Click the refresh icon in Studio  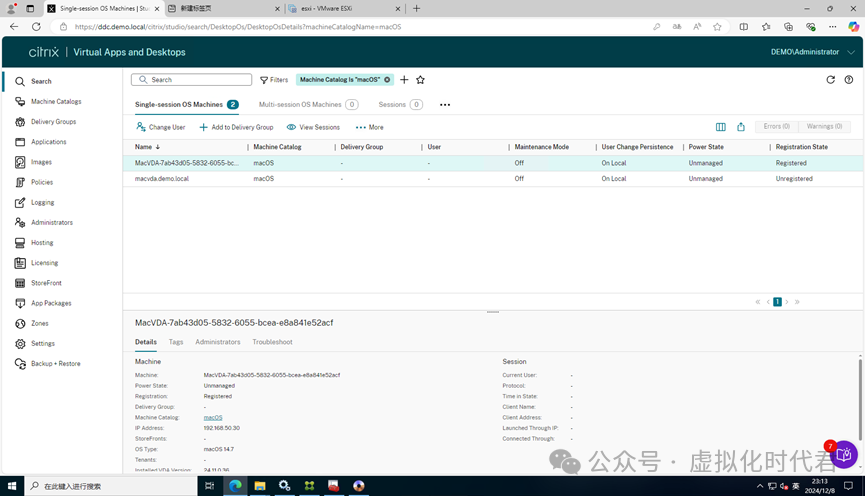830,79
